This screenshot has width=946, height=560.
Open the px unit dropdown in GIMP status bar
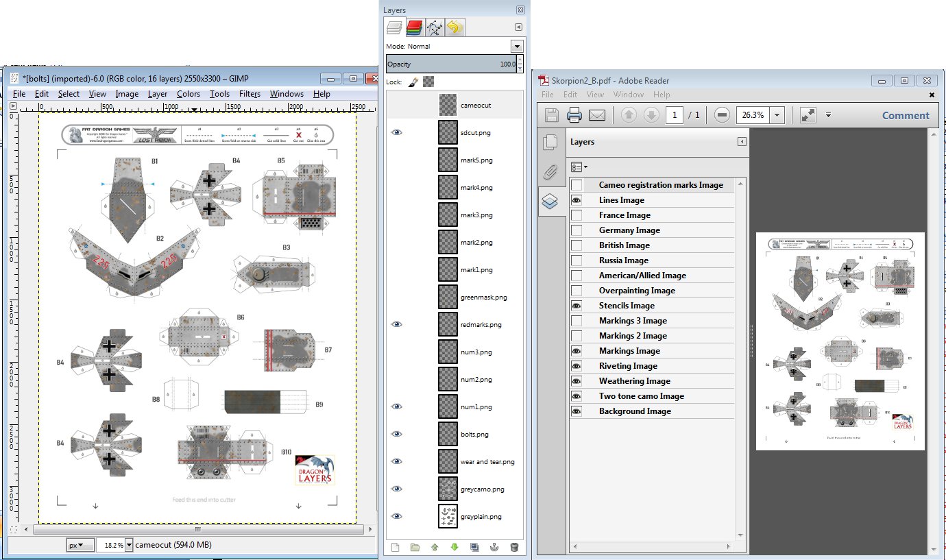coord(80,545)
